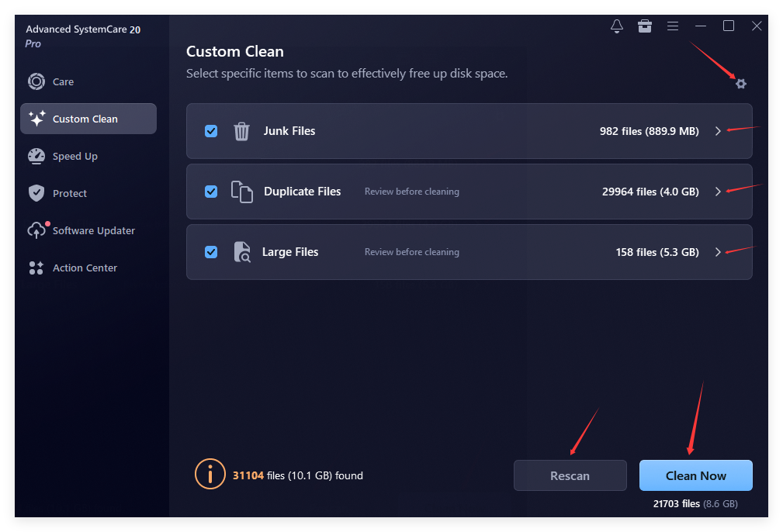Click '158 files (5.3 GB)' text
This screenshot has width=783, height=532.
(657, 252)
